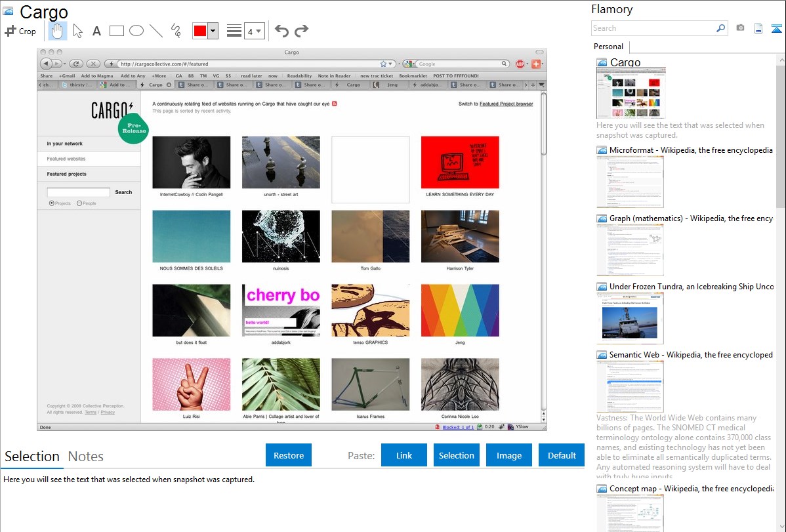Click the magnifier search icon
The width and height of the screenshot is (786, 532).
click(x=720, y=28)
